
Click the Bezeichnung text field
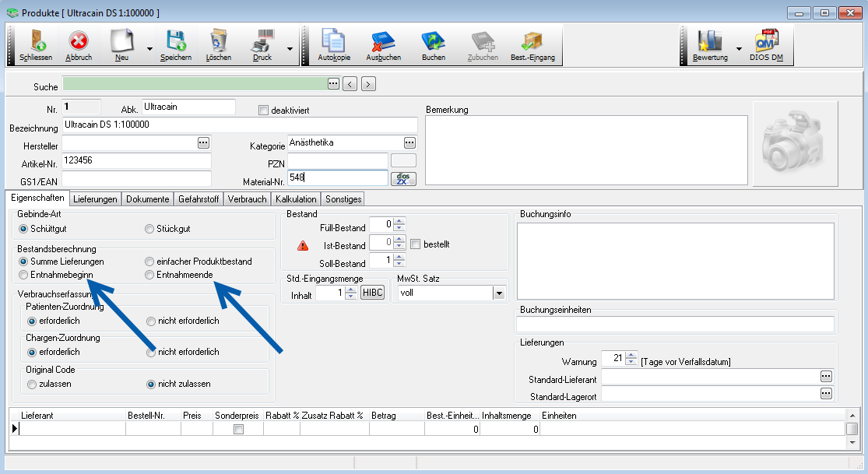[240, 125]
